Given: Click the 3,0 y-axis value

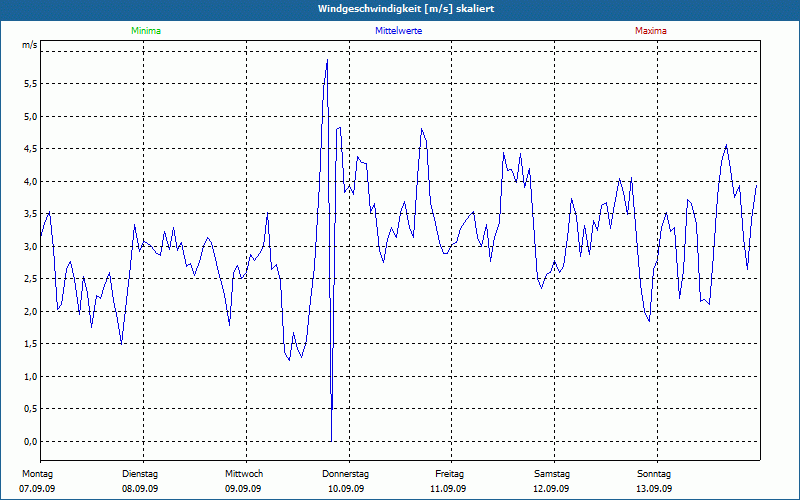Looking at the screenshot, I should pos(31,246).
